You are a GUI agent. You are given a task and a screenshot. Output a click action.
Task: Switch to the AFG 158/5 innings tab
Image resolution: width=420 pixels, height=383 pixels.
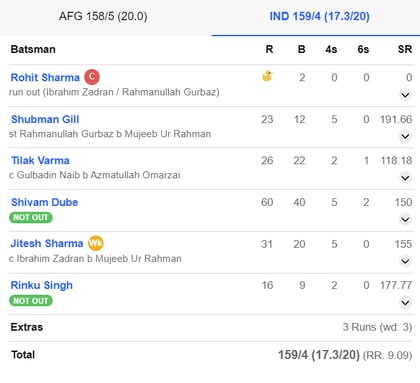click(x=103, y=16)
